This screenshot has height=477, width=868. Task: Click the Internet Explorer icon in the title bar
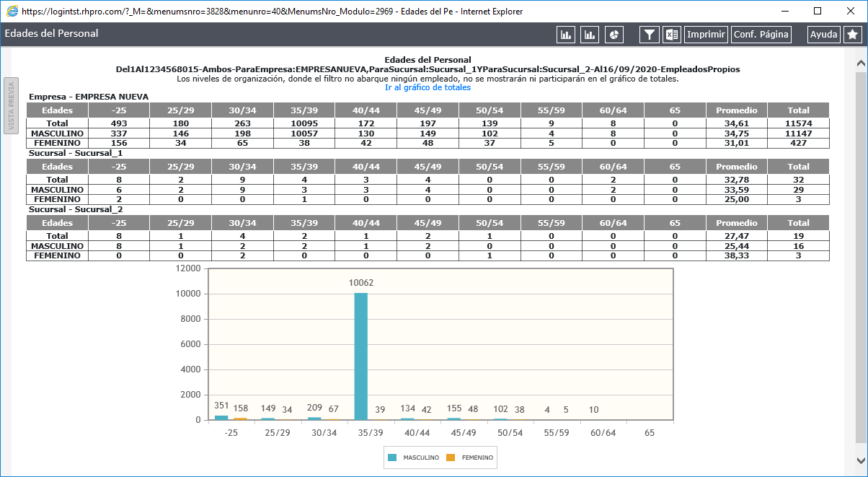pyautogui.click(x=12, y=11)
